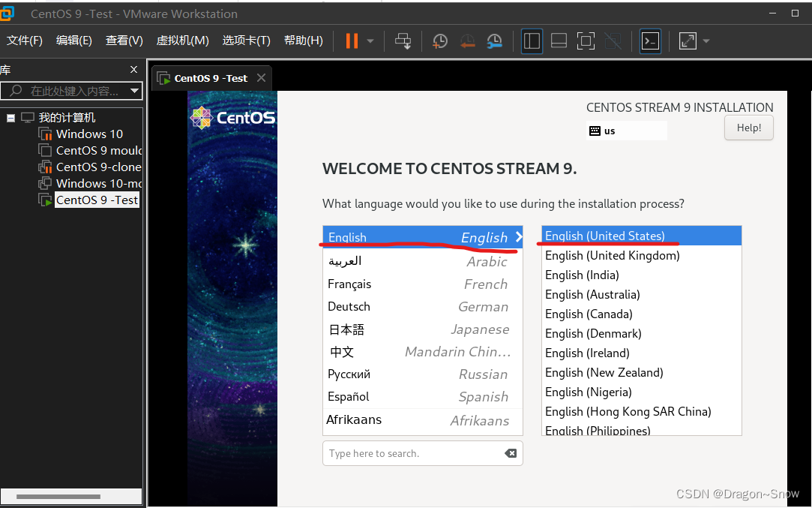
Task: Select CentOS 9-clone VM
Action: pyautogui.click(x=98, y=167)
